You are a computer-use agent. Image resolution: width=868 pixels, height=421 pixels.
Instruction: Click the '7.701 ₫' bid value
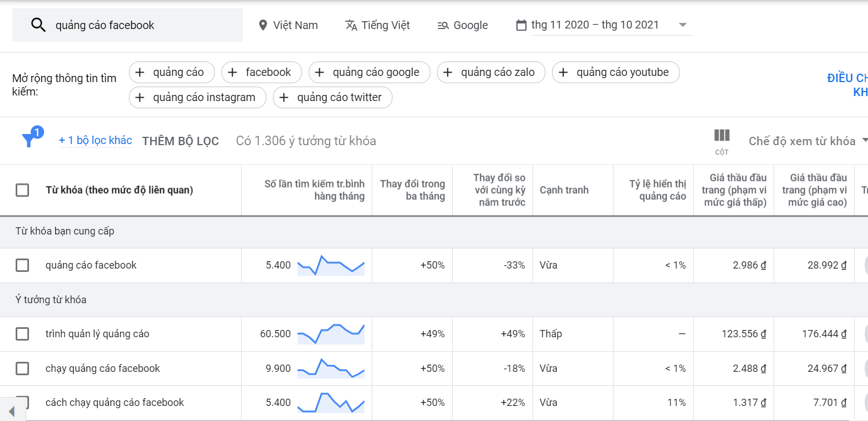(829, 403)
